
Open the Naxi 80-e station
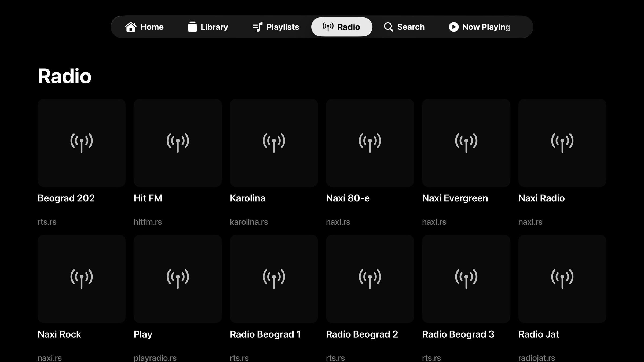click(370, 143)
